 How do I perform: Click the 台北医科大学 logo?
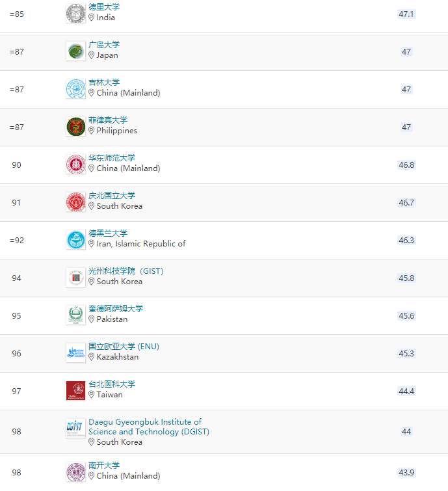75,391
